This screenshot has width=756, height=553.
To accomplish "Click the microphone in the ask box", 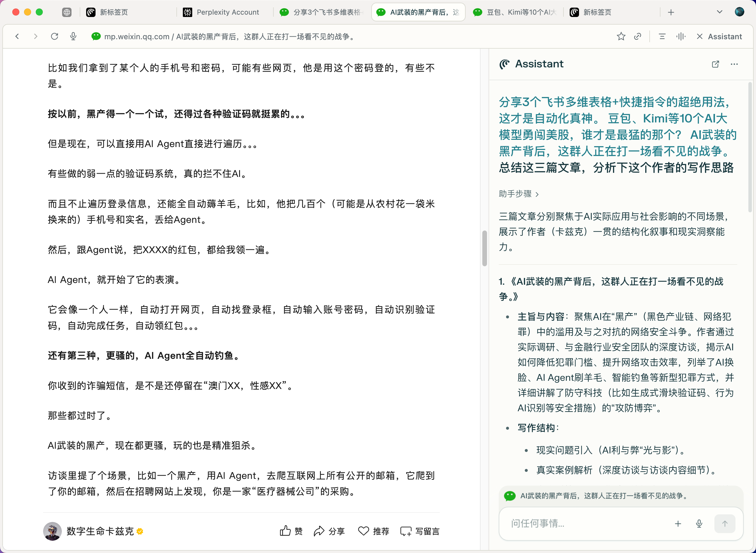I will 699,523.
